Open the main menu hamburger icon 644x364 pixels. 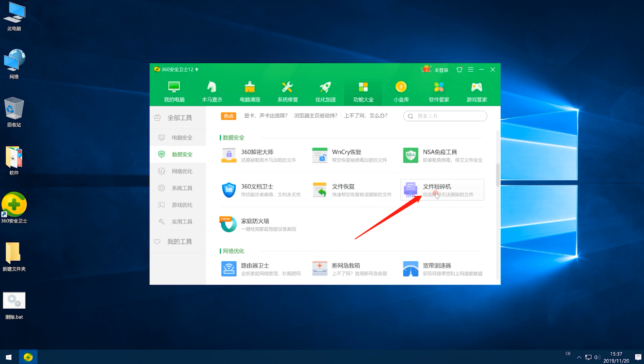click(x=471, y=70)
